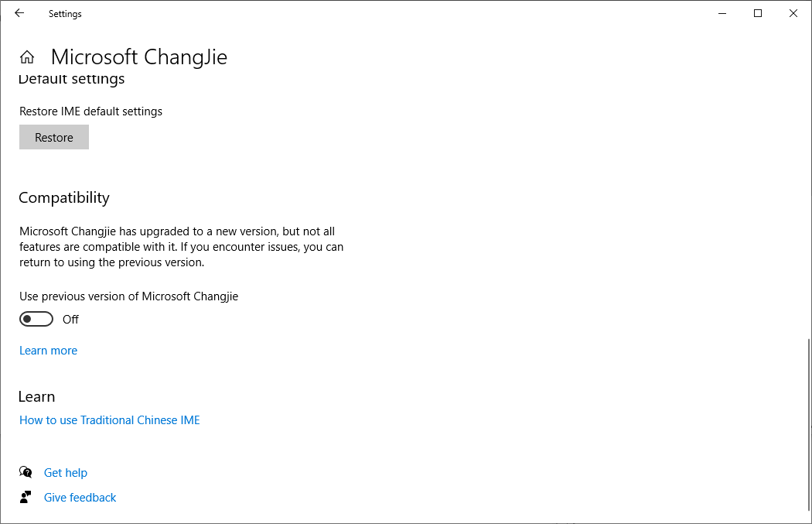Open the Give feedback link
The height and width of the screenshot is (524, 812).
coord(80,498)
